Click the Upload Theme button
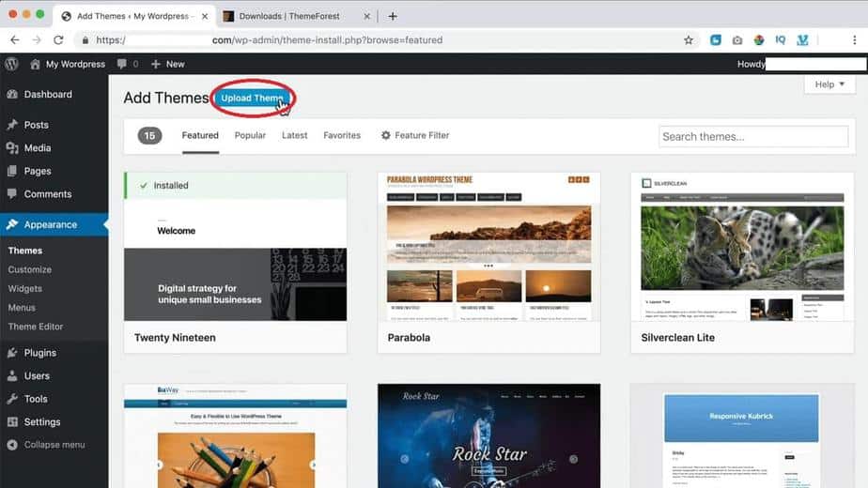Screen dimensions: 868x488 click(x=253, y=98)
